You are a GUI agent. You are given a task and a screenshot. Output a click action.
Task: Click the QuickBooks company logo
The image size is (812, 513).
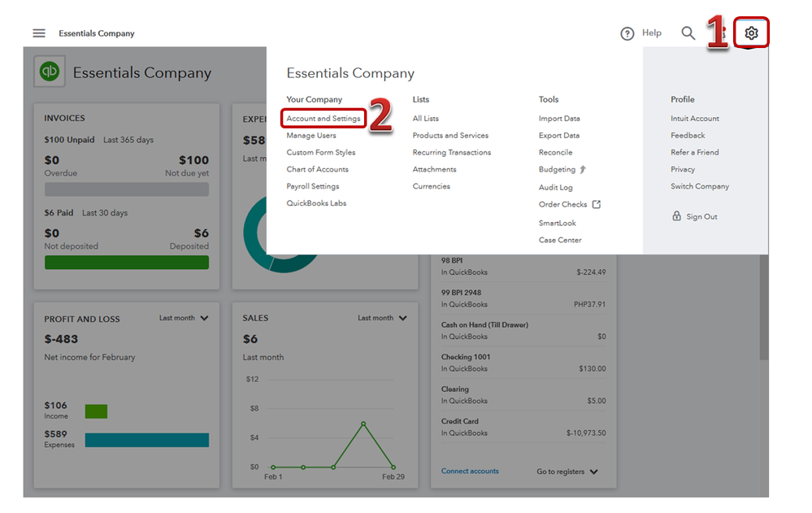(x=50, y=71)
